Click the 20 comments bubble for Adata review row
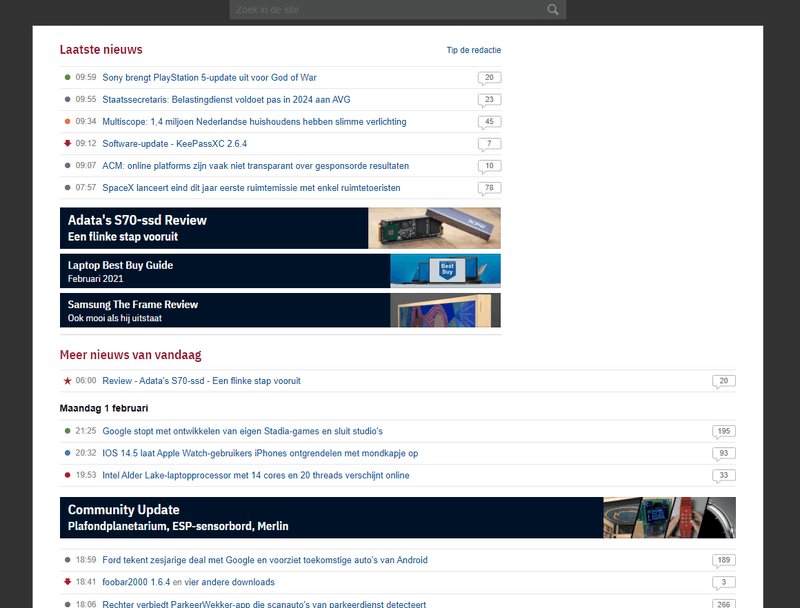This screenshot has width=800, height=608. click(723, 382)
